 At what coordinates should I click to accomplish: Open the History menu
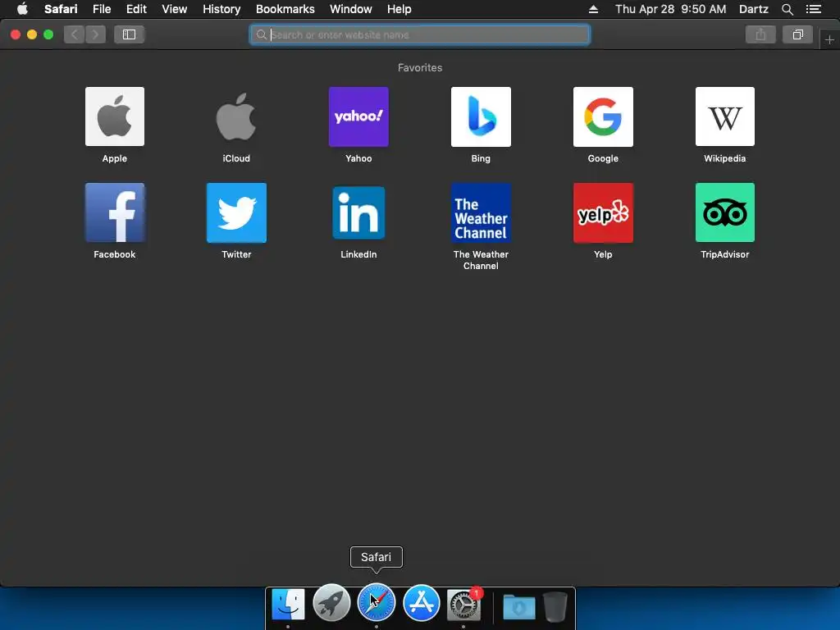pos(221,9)
